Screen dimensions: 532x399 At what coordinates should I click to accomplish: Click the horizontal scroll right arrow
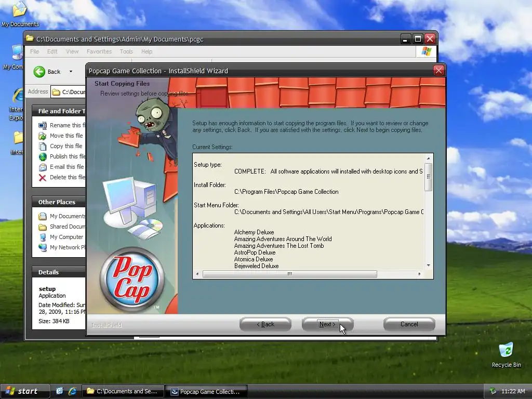[x=420, y=274]
